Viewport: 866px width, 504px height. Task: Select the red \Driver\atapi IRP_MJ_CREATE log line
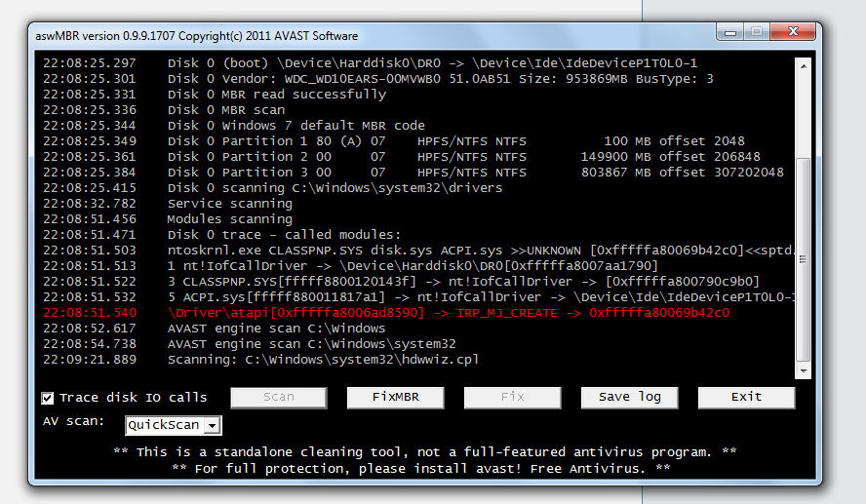[386, 313]
